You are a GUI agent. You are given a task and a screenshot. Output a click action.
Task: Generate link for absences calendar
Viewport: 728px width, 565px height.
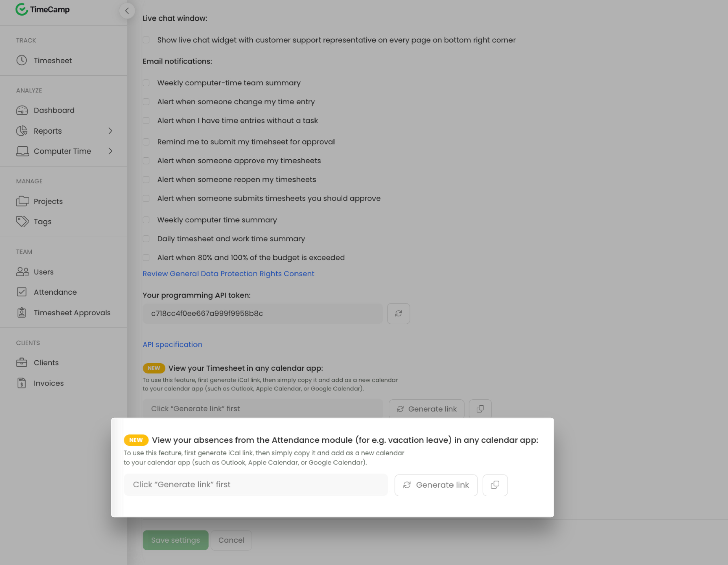pos(436,485)
